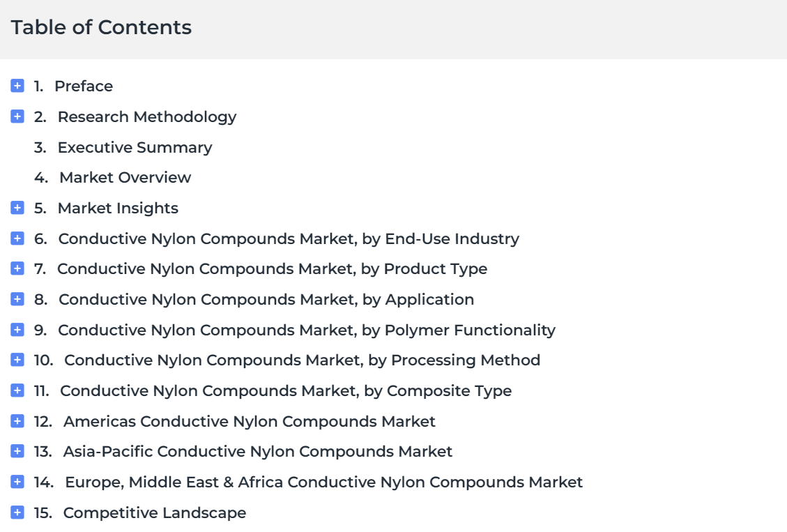
Task: Select Market Insights title text
Action: click(117, 208)
